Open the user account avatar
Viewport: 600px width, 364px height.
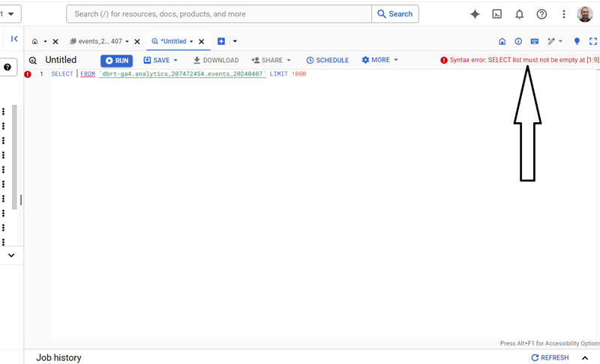585,14
